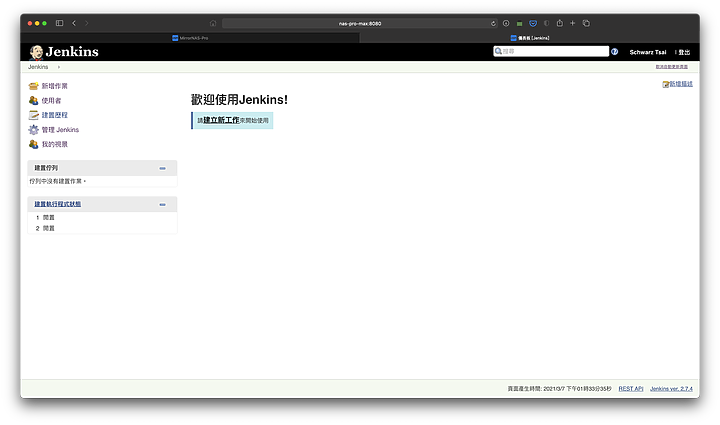Show Safari tab overview
Screen dimensions: 720x425
click(586, 23)
